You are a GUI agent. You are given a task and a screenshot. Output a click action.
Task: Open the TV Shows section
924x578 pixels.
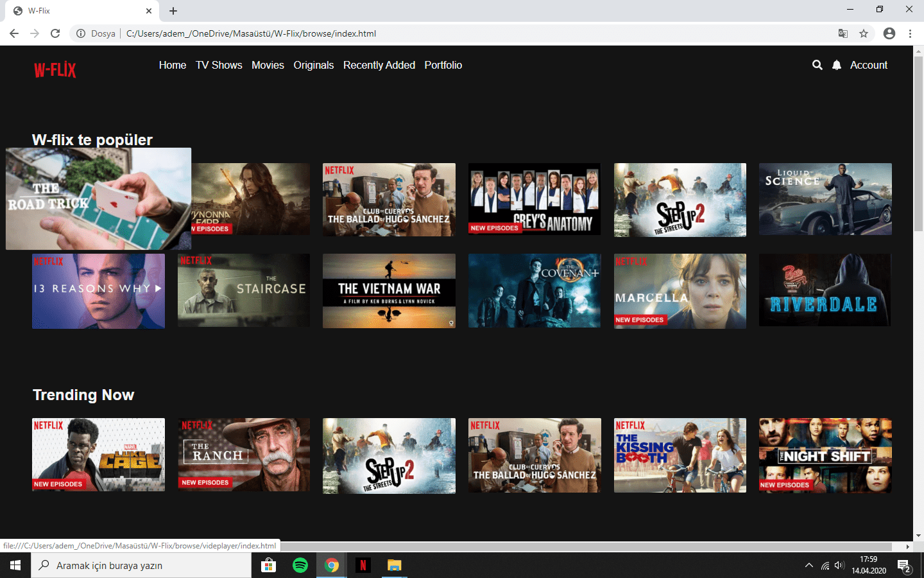(219, 65)
